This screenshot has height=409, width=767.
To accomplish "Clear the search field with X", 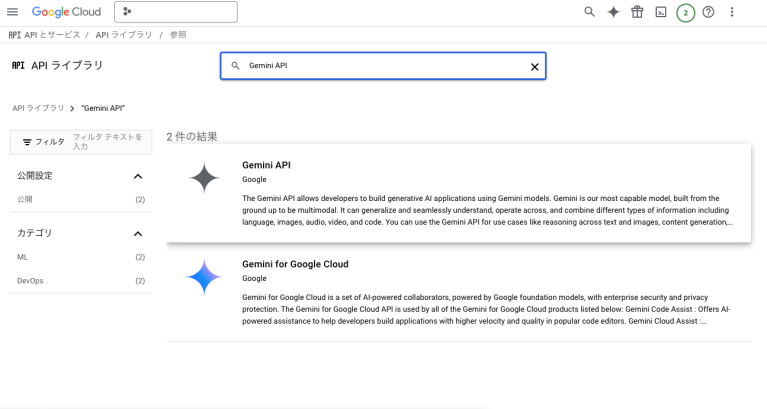I will coord(535,67).
